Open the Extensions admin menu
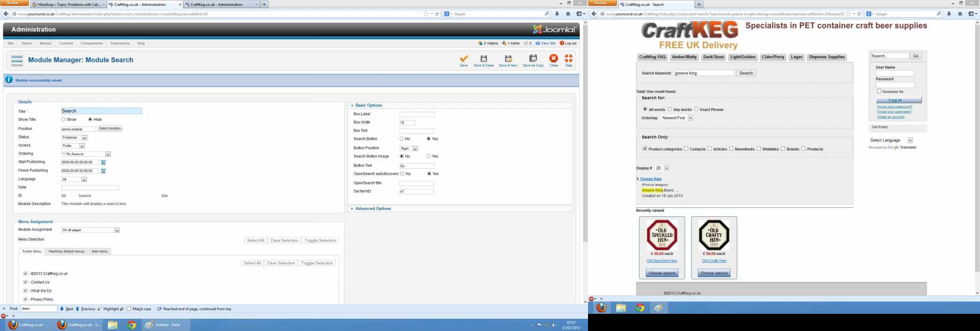This screenshot has width=980, height=331. pyautogui.click(x=120, y=43)
